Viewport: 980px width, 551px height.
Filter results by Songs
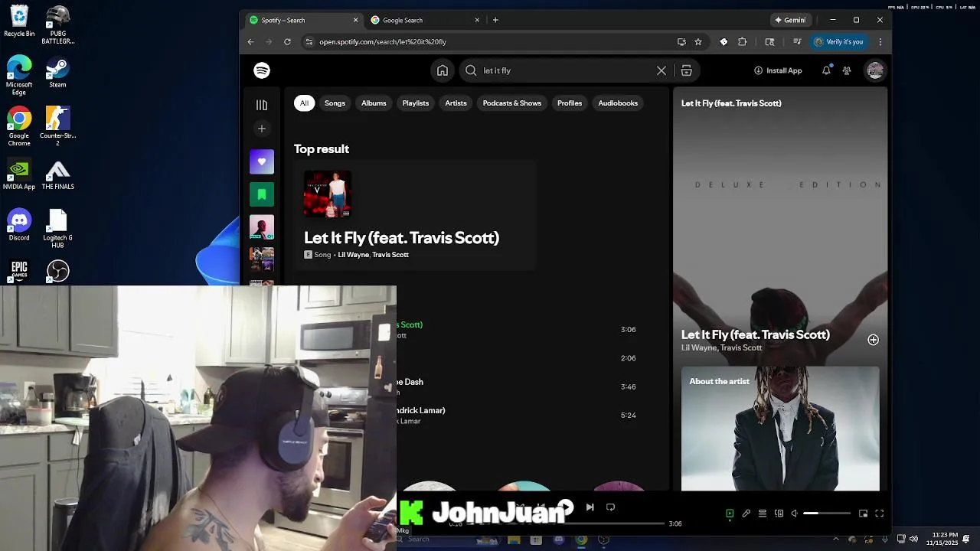[x=335, y=103]
